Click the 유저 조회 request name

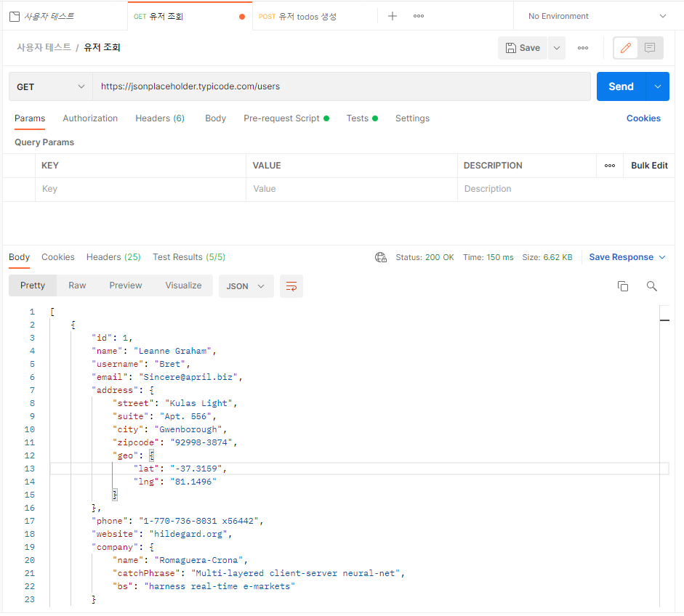tap(102, 47)
